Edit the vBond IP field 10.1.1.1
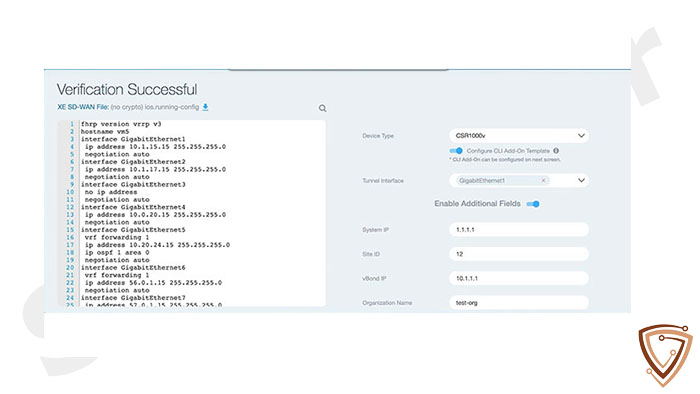Viewport: 700px width, 394px height. click(519, 278)
